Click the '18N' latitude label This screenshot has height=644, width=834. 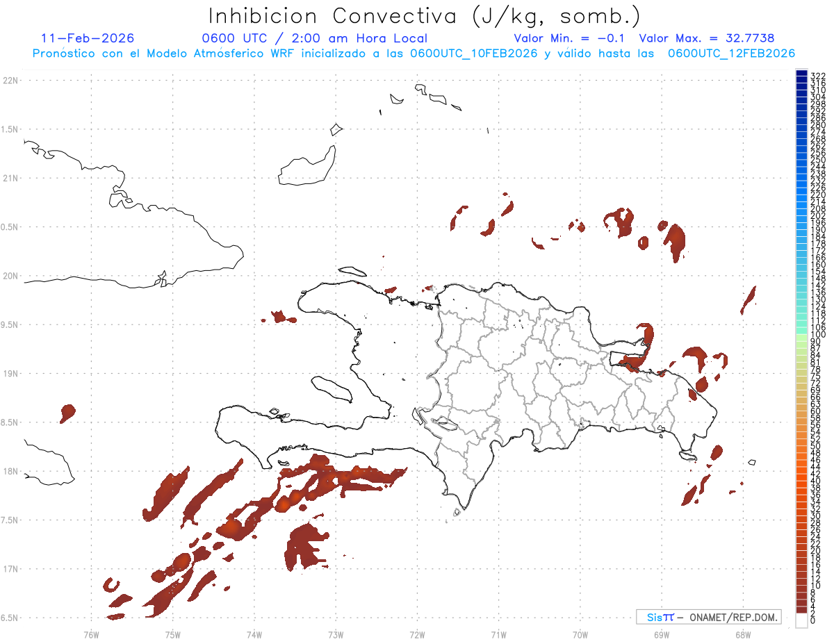pos(12,471)
